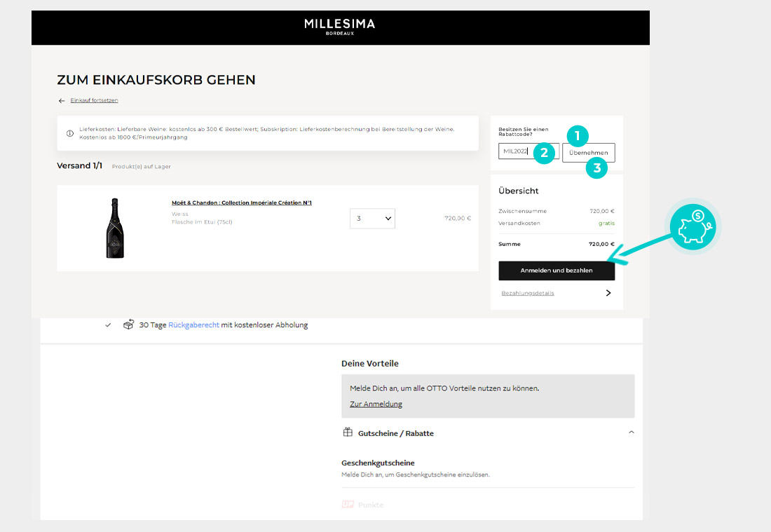The height and width of the screenshot is (532, 771).
Task: Open the Bezahlungsdetails link
Action: (528, 293)
